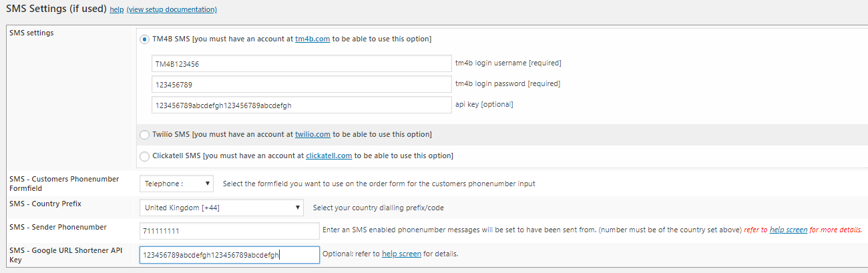The image size is (868, 273).
Task: Click the 'tm4b login username [required]' text
Action: click(x=507, y=63)
